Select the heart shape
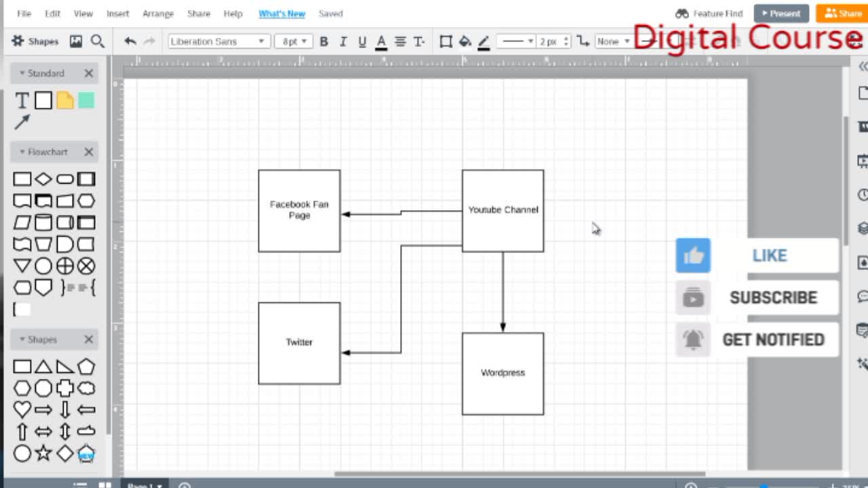 click(x=22, y=409)
